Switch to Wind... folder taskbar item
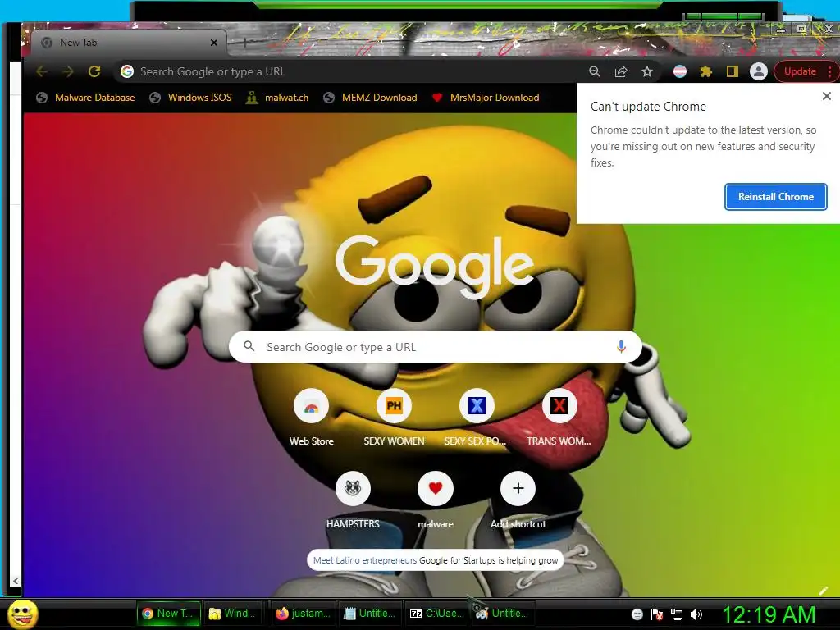The height and width of the screenshot is (630, 840). pyautogui.click(x=232, y=614)
